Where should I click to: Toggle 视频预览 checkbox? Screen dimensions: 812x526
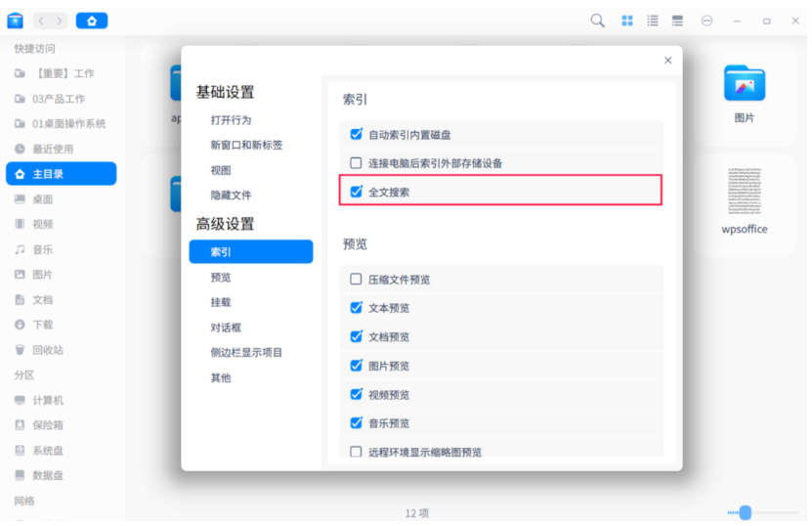[356, 394]
